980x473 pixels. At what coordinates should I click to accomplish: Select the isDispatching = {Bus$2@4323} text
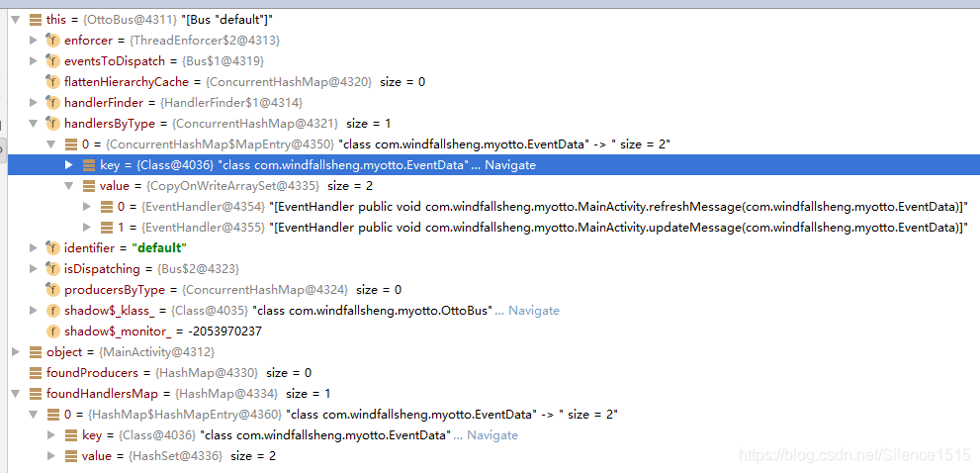tap(151, 269)
